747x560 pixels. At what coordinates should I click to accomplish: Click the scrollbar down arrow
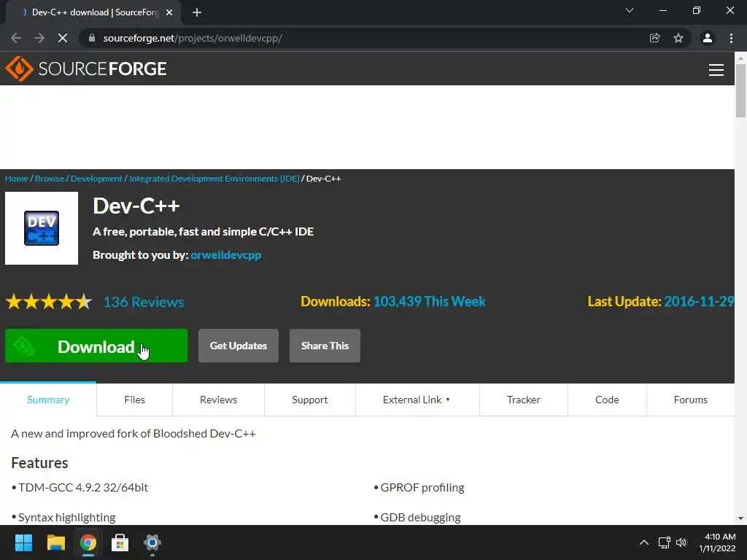[740, 518]
